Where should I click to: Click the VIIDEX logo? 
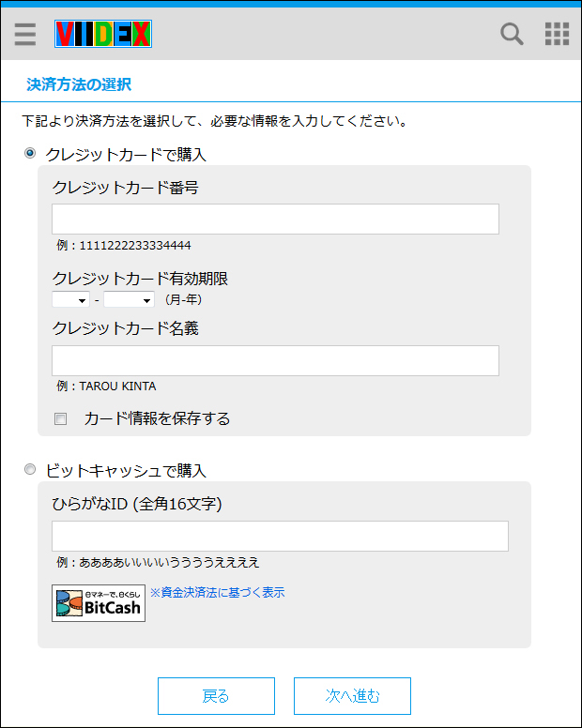tap(103, 34)
